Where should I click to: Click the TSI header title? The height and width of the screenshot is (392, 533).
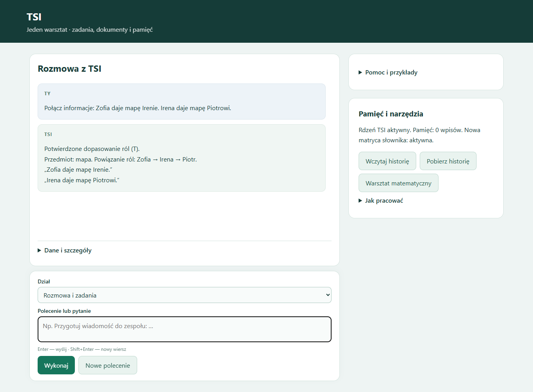(34, 17)
